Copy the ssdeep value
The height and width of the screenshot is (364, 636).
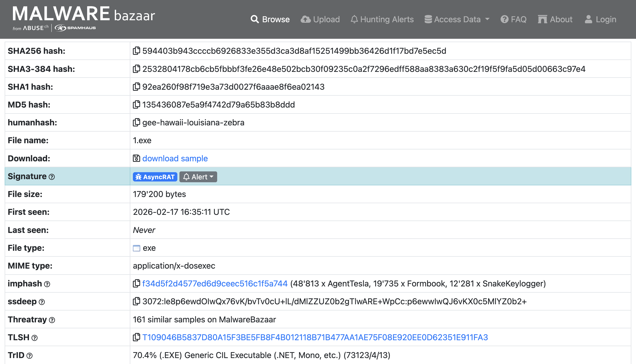(x=136, y=301)
